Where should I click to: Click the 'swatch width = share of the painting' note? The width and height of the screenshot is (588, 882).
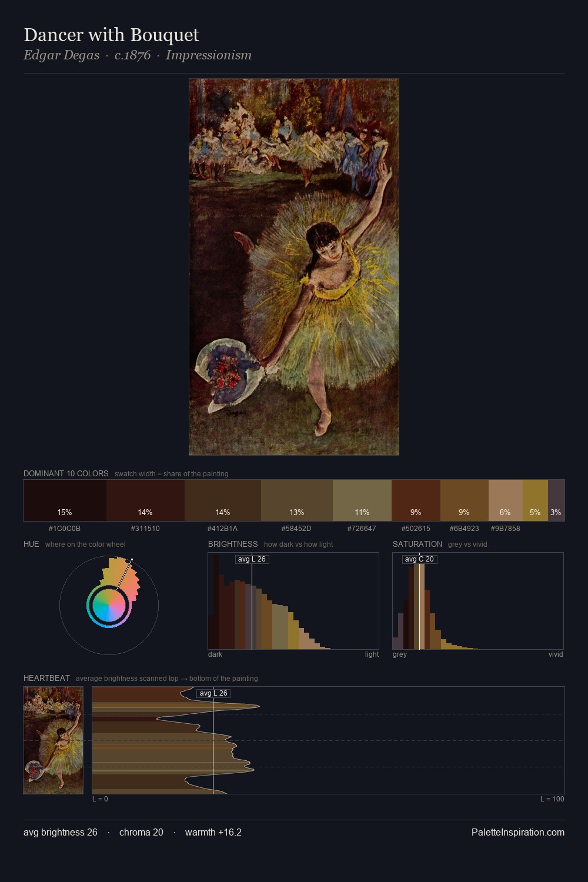click(172, 474)
